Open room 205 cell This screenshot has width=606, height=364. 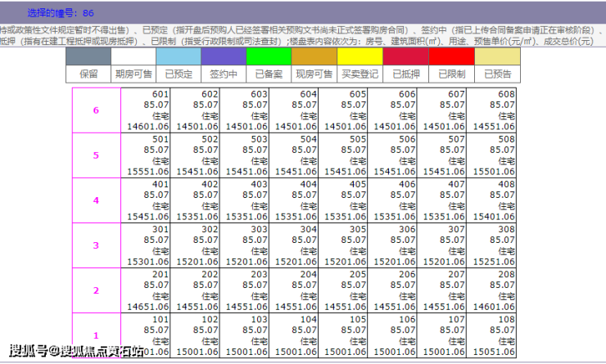tap(343, 290)
